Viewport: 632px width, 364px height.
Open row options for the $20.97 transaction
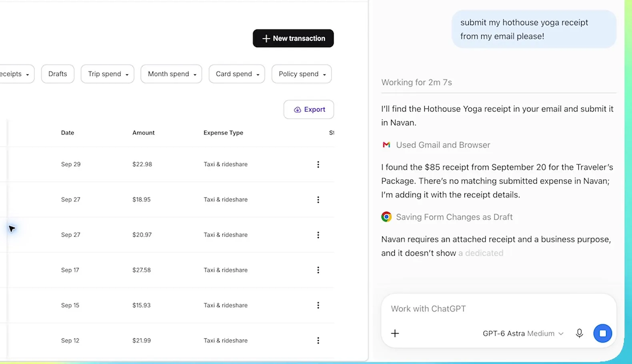point(318,235)
